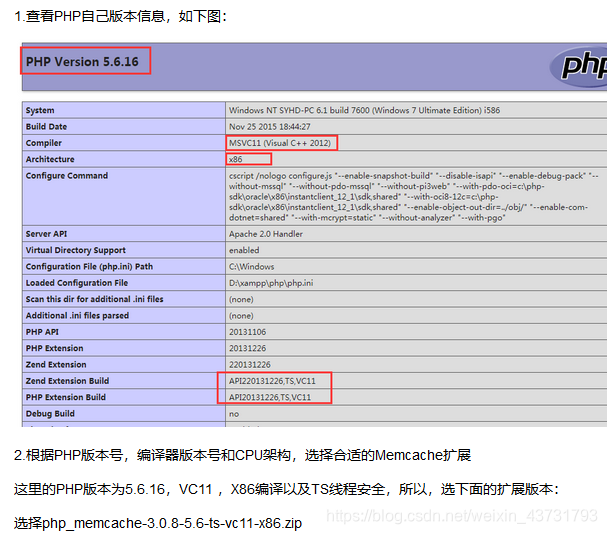
Task: Select the '20131226' PHP Extension value
Action: click(247, 348)
